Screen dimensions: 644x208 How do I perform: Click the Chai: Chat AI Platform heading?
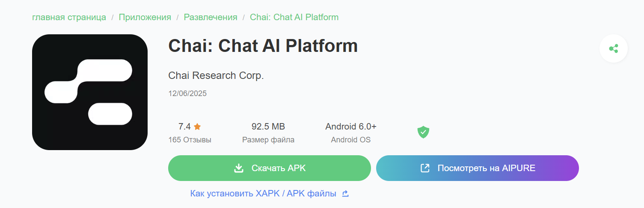pos(263,46)
